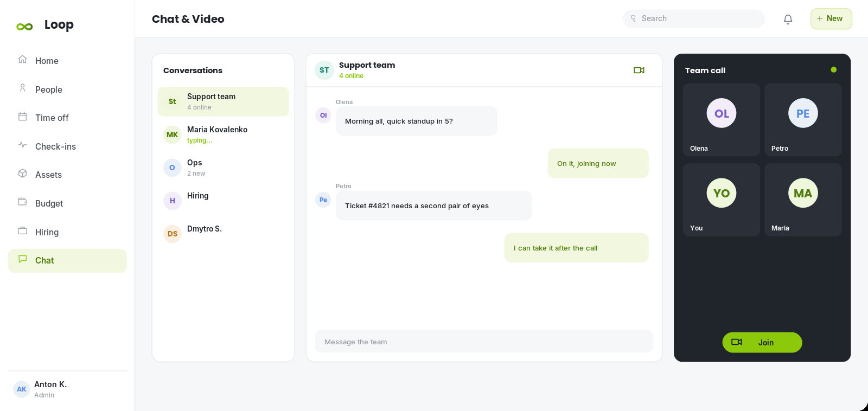Select Petro's call tile
Screen dimensions: 868x411
point(803,120)
